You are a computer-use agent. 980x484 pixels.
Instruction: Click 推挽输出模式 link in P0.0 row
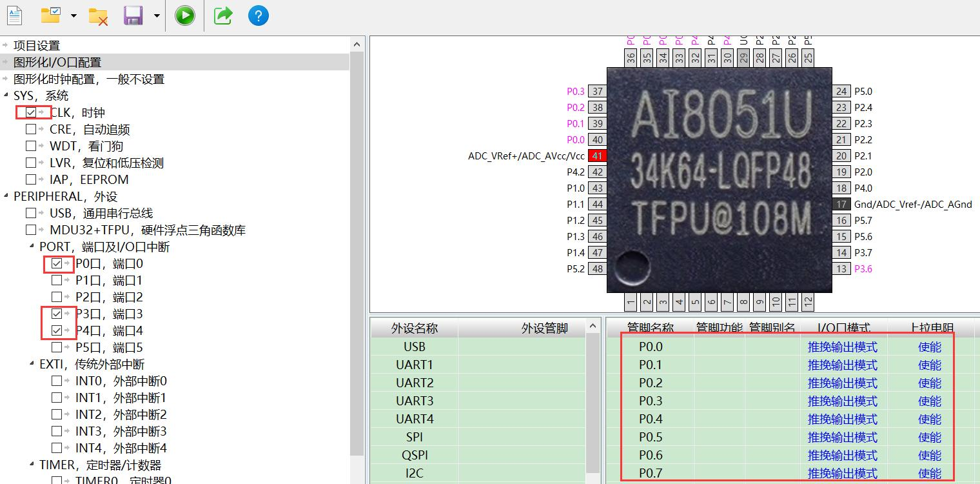843,347
